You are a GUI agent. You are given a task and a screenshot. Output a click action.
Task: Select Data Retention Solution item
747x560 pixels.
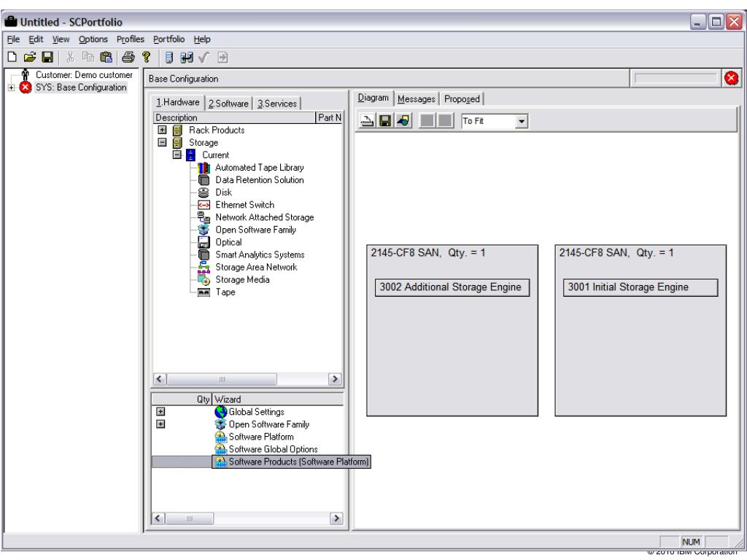[259, 180]
